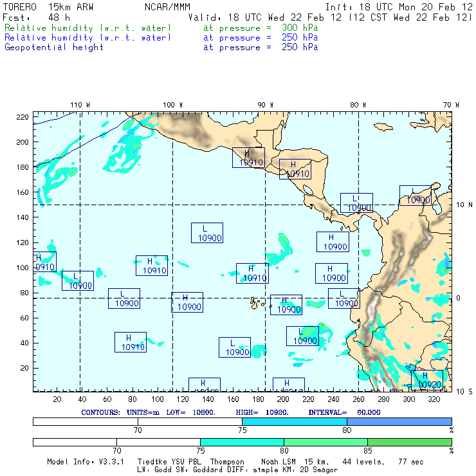Click the '70 W' longitude label
The width and height of the screenshot is (476, 476).
[x=451, y=105]
